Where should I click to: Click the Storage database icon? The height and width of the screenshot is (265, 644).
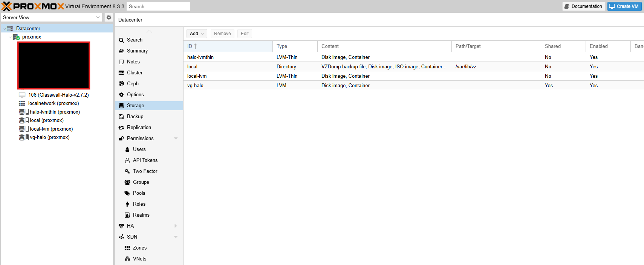point(121,106)
